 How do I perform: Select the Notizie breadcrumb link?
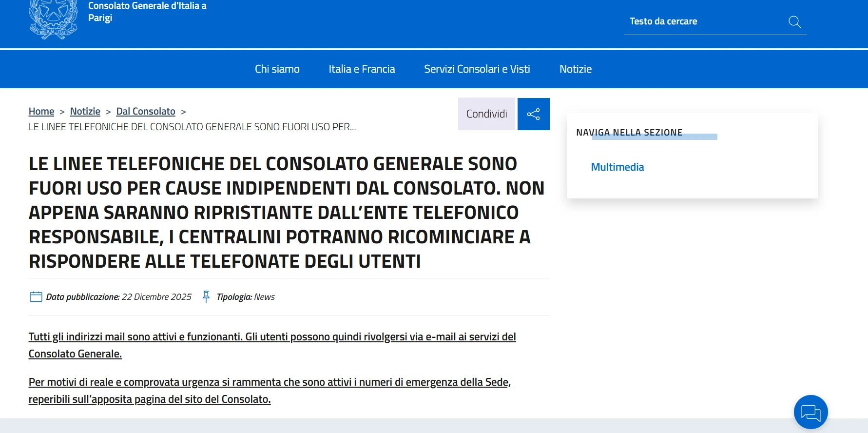[x=85, y=112]
